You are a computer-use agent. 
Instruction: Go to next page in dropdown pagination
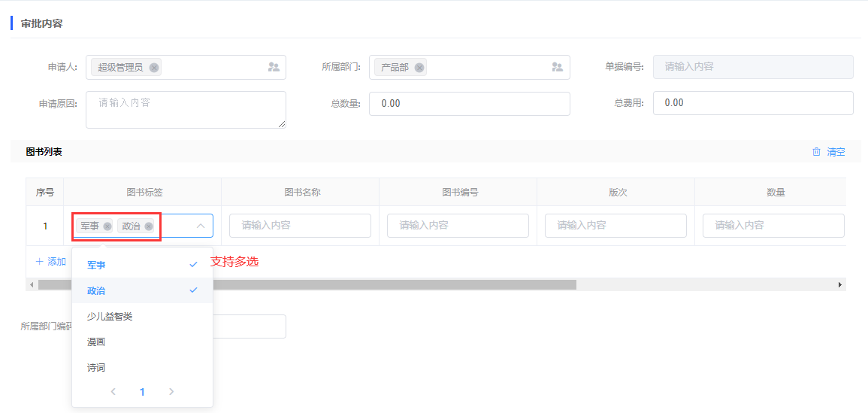pyautogui.click(x=171, y=391)
